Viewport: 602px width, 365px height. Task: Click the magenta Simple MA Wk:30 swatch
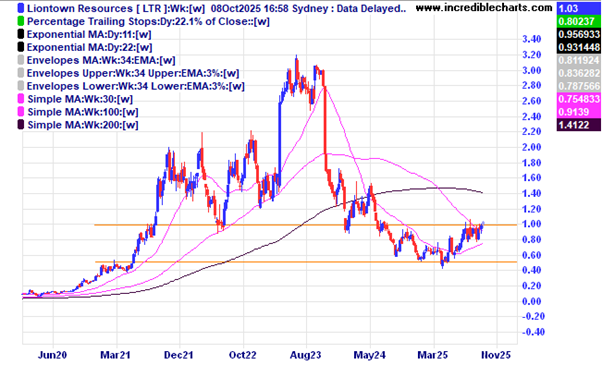click(21, 99)
